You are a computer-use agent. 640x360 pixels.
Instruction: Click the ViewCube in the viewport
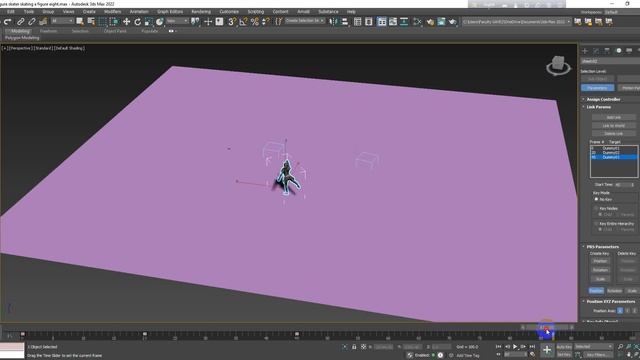(558, 65)
